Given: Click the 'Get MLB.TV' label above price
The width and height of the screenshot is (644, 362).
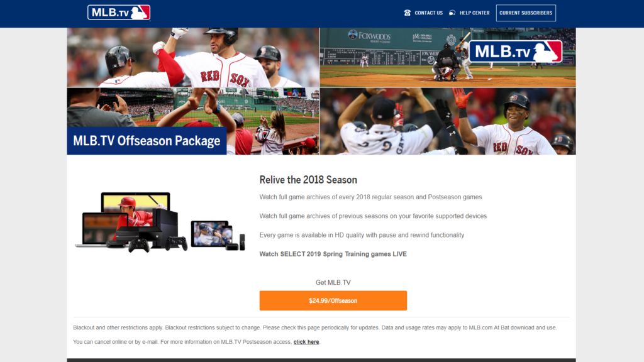Looking at the screenshot, I should pyautogui.click(x=333, y=282).
